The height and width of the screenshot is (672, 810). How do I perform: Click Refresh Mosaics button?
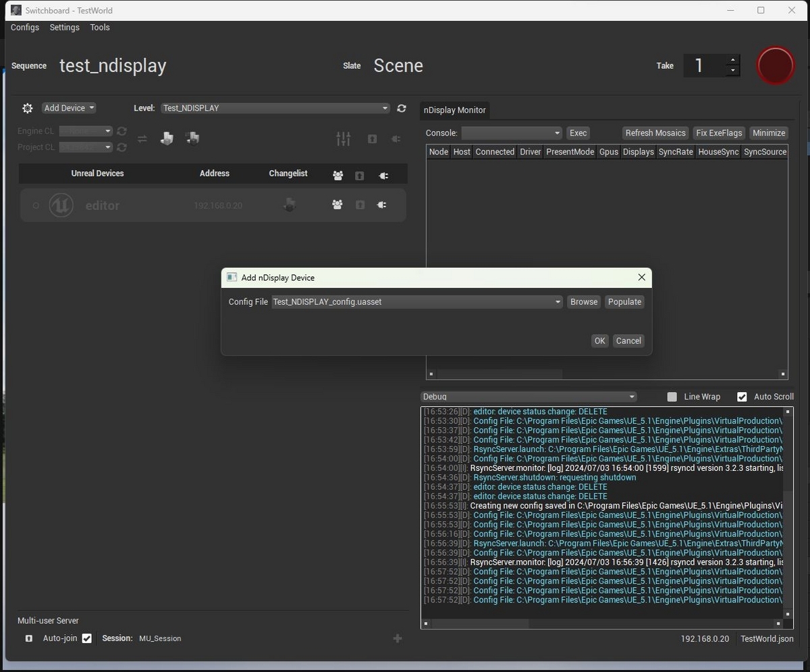[655, 133]
